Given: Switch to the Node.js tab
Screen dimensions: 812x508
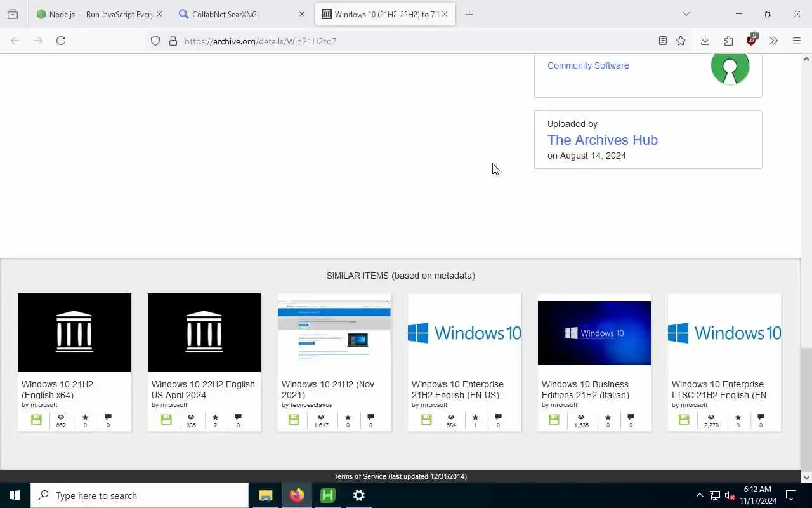Looking at the screenshot, I should (x=100, y=14).
